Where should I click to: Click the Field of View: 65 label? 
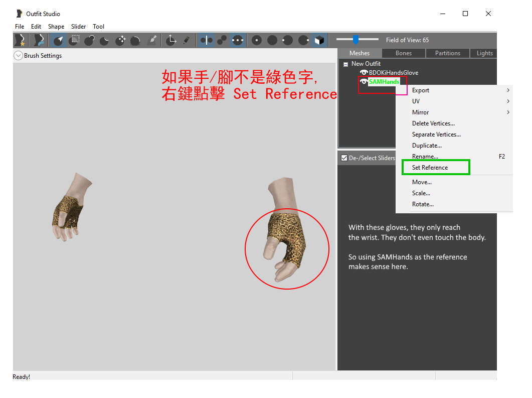pyautogui.click(x=407, y=40)
